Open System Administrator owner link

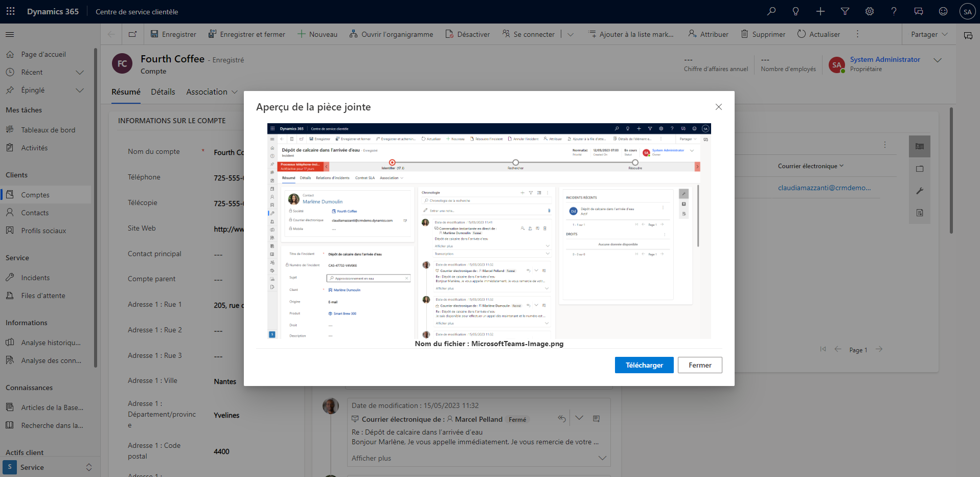[885, 59]
